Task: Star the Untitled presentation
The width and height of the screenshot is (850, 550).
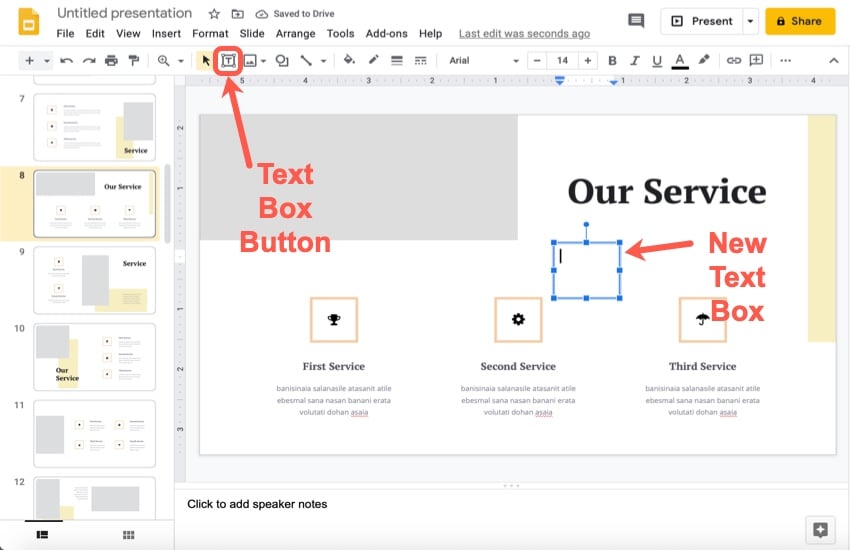Action: coord(214,14)
